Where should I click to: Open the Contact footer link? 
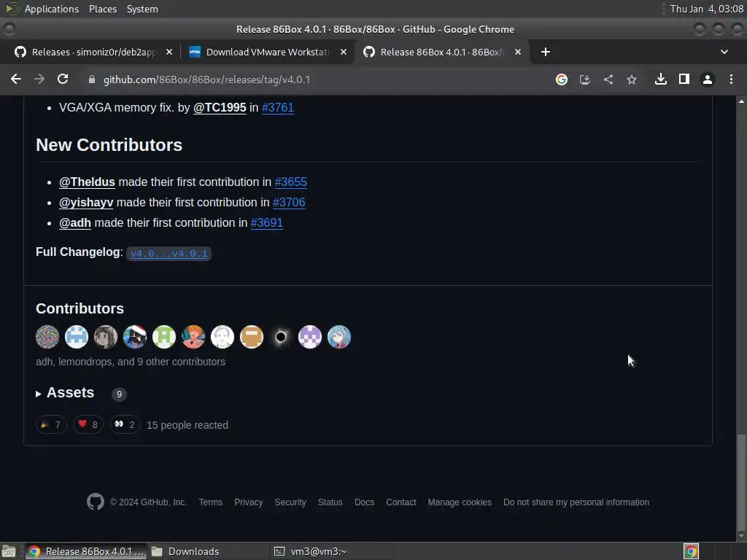pyautogui.click(x=401, y=502)
